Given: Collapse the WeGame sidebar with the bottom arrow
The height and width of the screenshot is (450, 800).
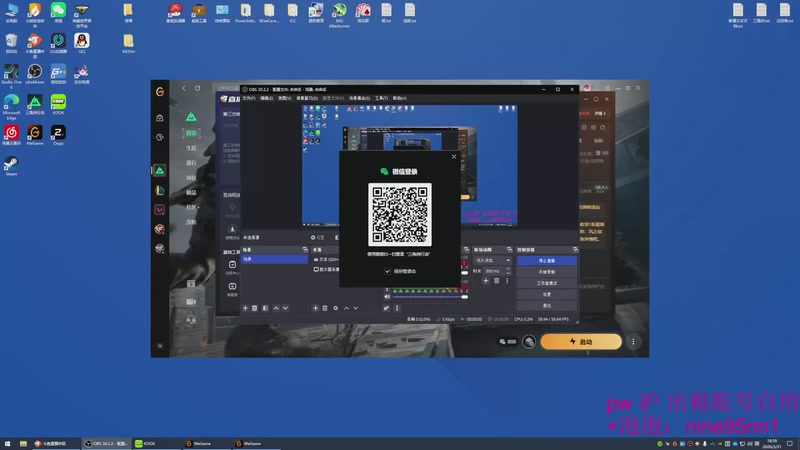Looking at the screenshot, I should pos(160,346).
